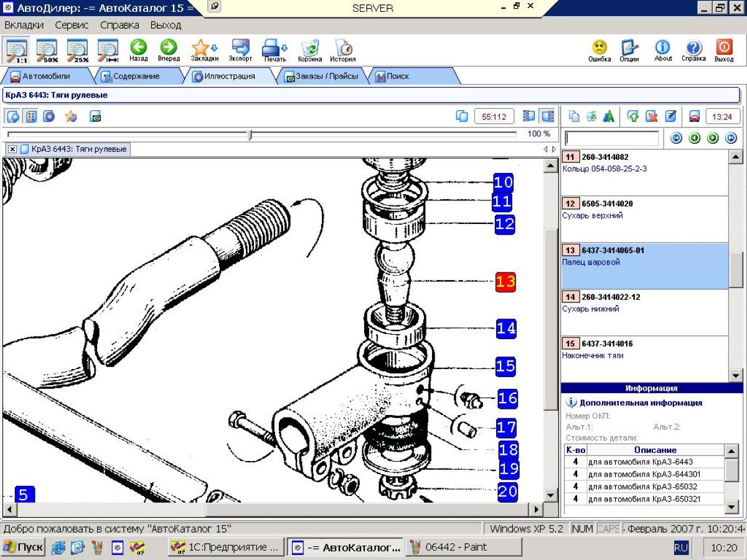Click the Печать printer icon
The width and height of the screenshot is (747, 560).
pyautogui.click(x=275, y=51)
